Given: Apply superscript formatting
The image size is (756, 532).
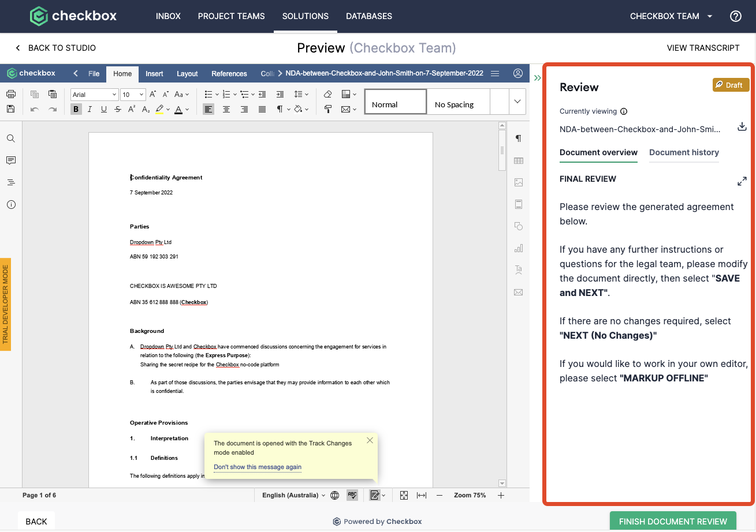Looking at the screenshot, I should (x=132, y=109).
